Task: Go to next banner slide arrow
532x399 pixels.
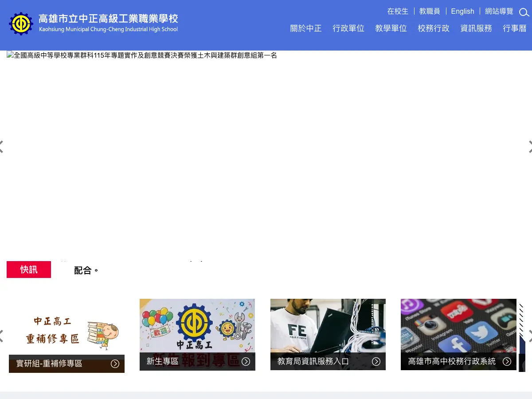Action: pos(530,147)
